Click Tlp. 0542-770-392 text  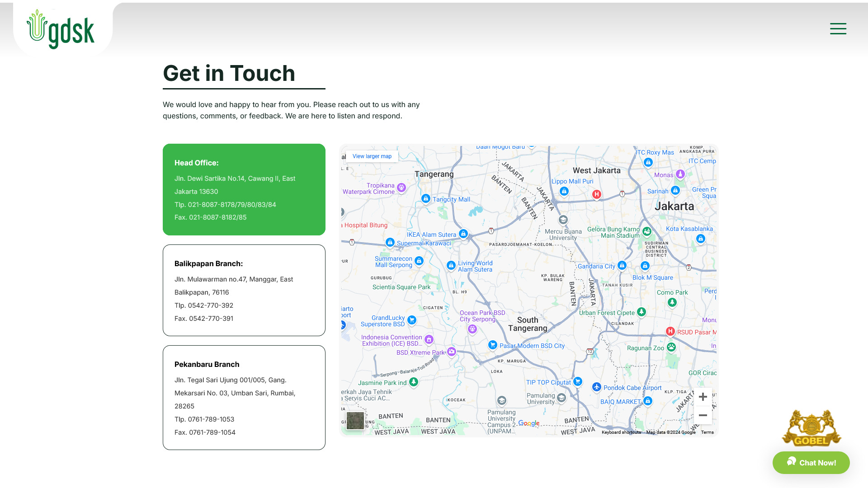tap(204, 305)
